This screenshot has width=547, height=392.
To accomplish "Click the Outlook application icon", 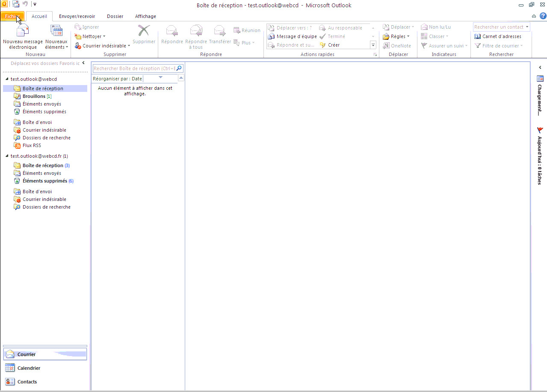I will 4,4.
